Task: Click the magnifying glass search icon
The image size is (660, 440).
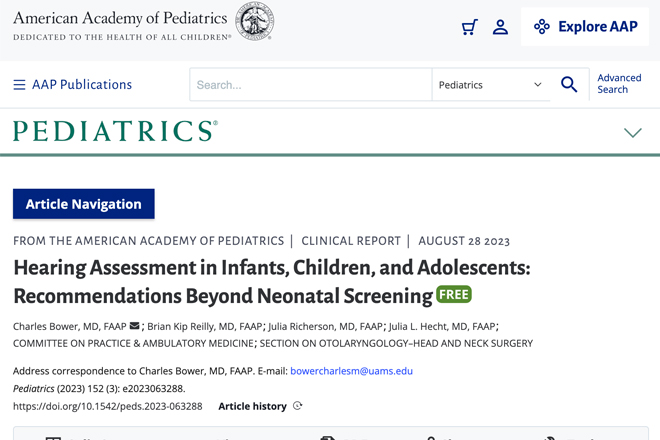Action: (569, 85)
